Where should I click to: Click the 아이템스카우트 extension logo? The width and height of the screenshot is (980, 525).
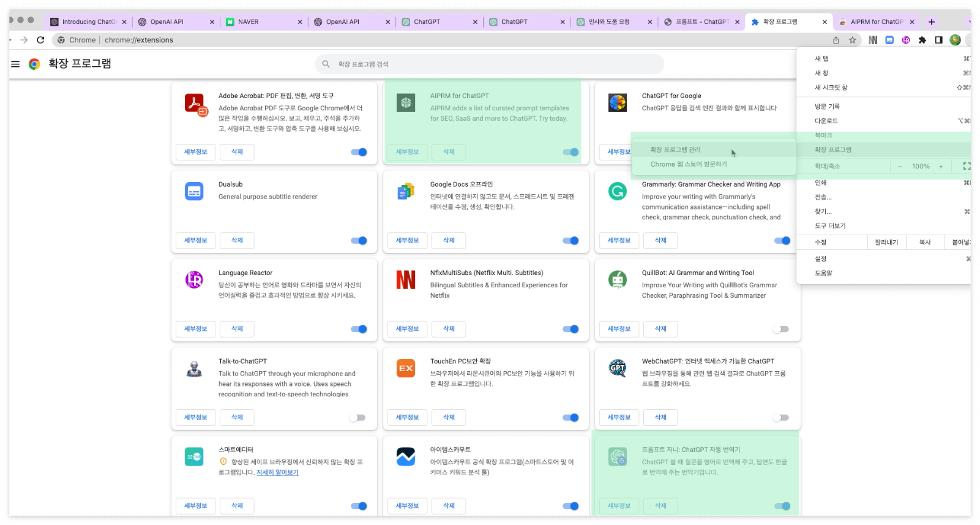(406, 457)
